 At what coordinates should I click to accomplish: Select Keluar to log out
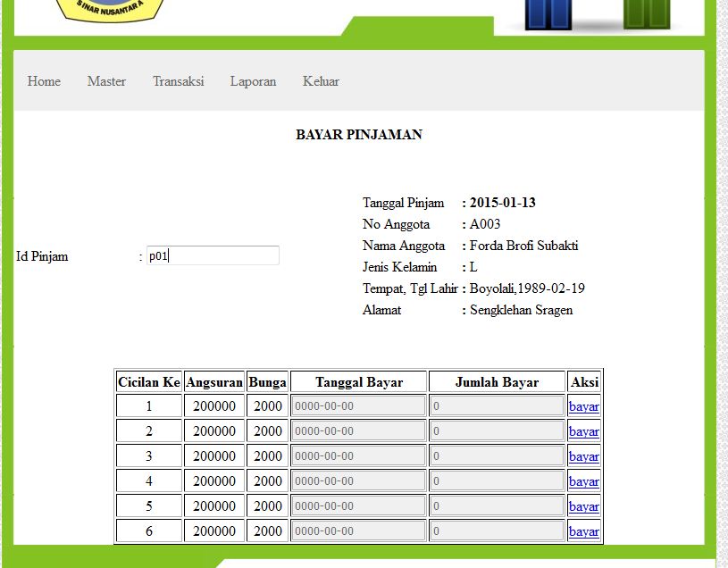(321, 81)
